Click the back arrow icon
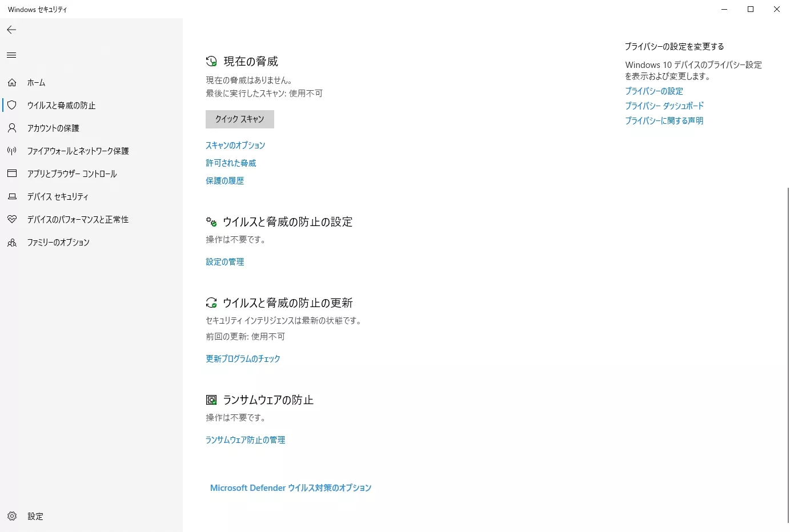The height and width of the screenshot is (532, 790). 11,30
